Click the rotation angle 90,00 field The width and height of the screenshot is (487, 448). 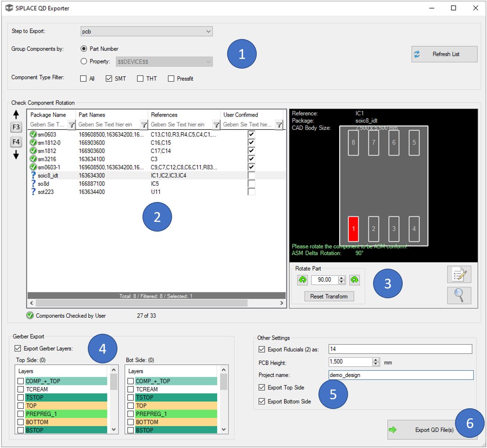[x=325, y=280]
